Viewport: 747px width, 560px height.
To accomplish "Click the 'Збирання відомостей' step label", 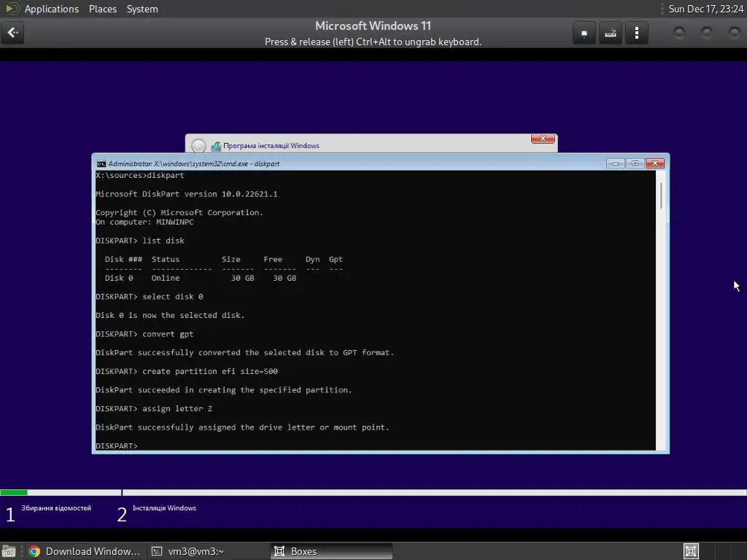I will pyautogui.click(x=56, y=508).
